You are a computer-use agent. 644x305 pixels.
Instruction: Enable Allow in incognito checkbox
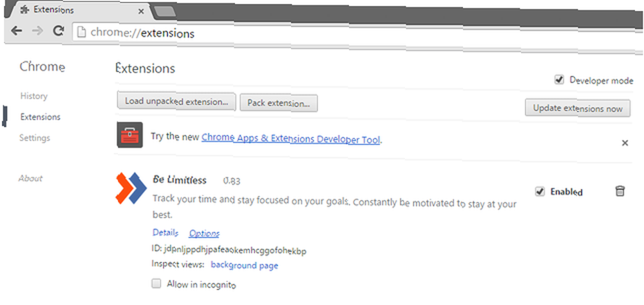156,283
